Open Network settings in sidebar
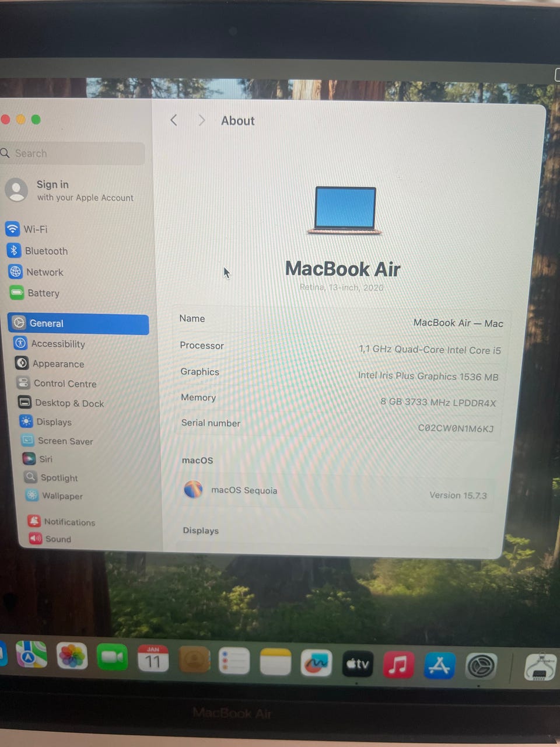 pyautogui.click(x=36, y=271)
